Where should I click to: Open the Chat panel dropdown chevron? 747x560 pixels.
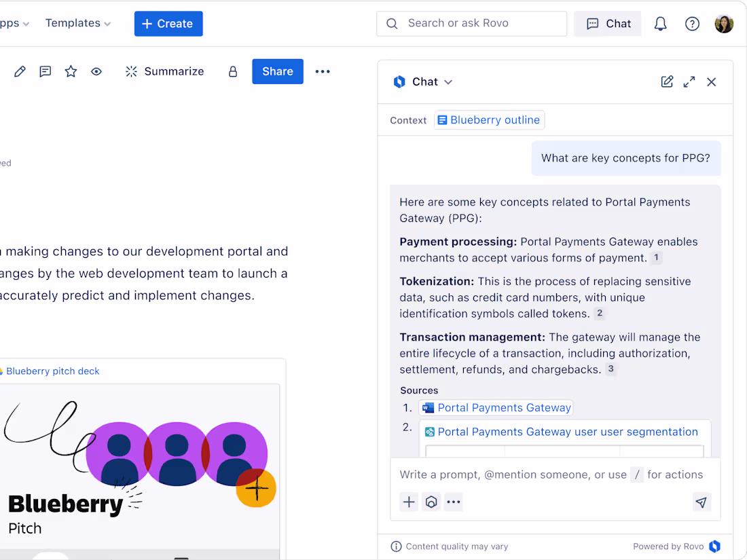[448, 81]
